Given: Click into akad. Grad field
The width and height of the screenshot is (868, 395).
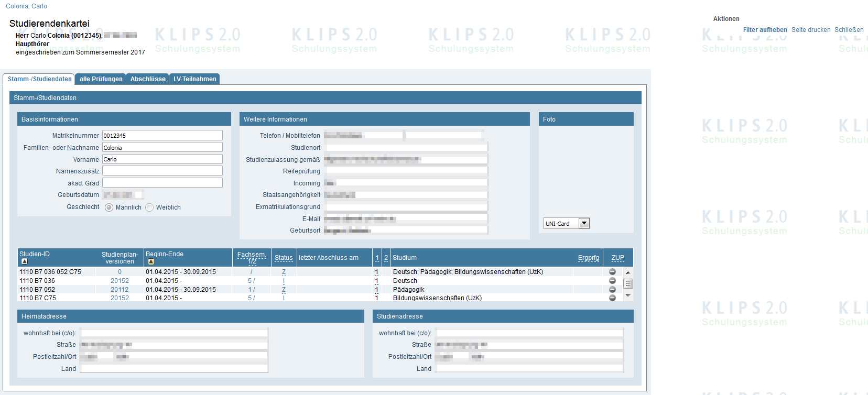Looking at the screenshot, I should [162, 183].
